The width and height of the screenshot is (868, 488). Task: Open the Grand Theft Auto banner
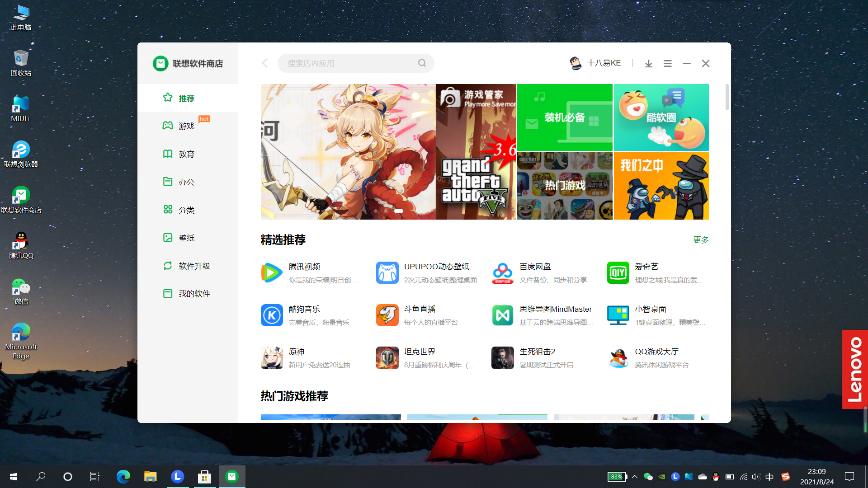click(476, 152)
